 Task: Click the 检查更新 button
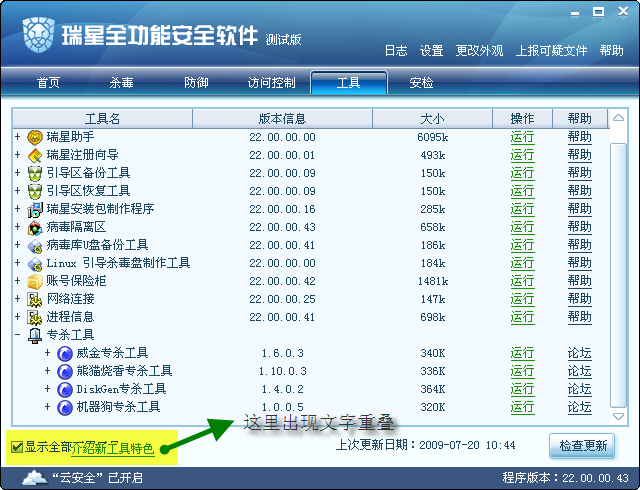click(583, 445)
